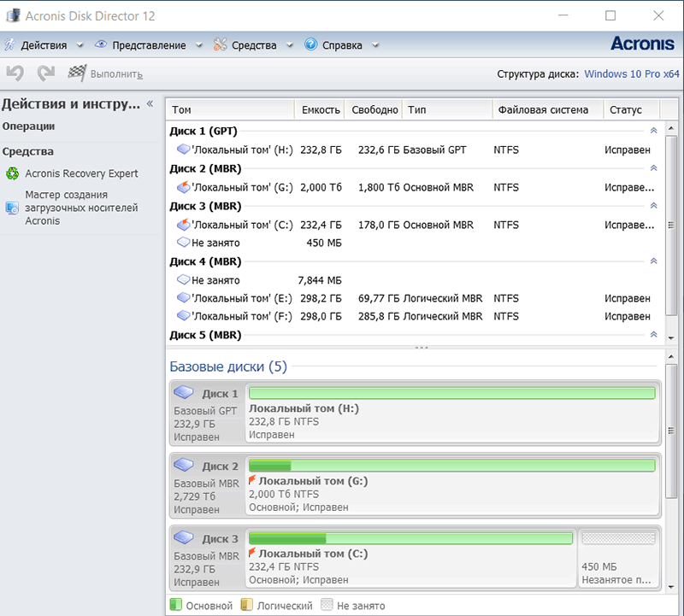Click Диск 1 icon in graphical panel

coord(184,392)
